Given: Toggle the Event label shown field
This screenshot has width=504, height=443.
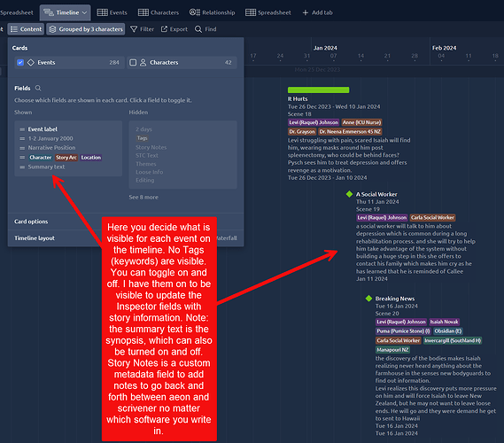Looking at the screenshot, I should point(43,129).
